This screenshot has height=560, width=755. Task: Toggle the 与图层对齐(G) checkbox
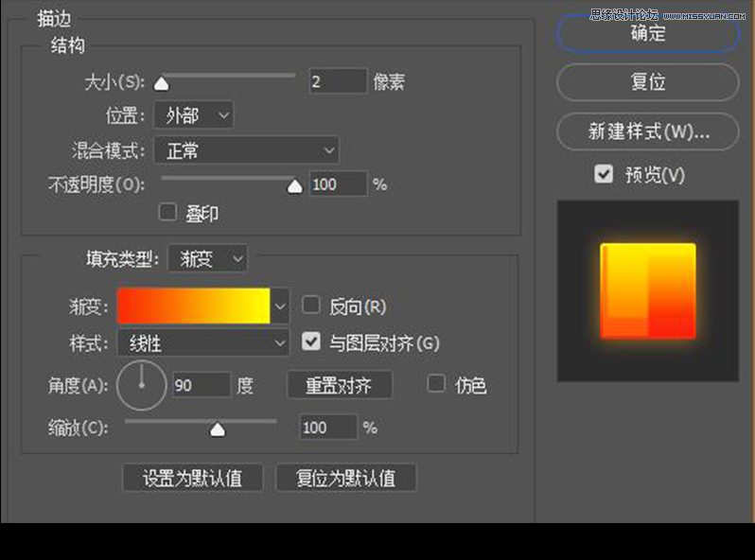(x=311, y=341)
